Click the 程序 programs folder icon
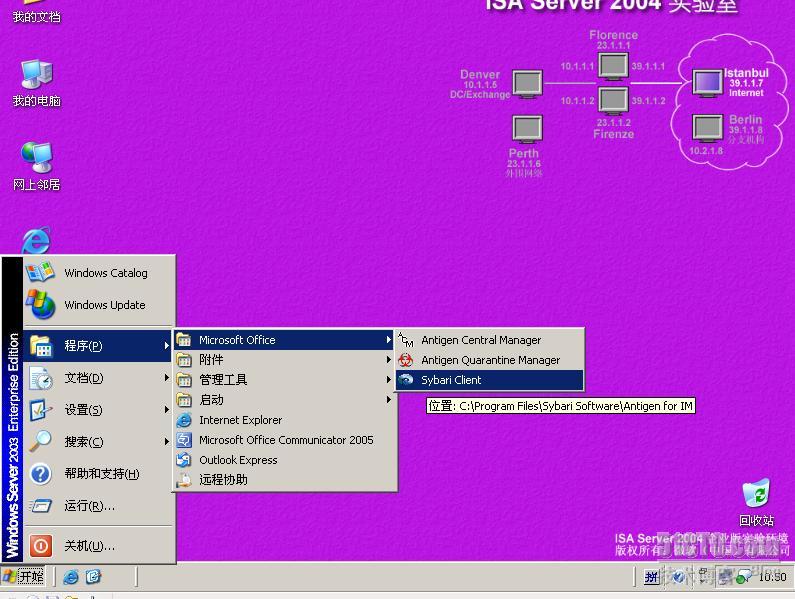The width and height of the screenshot is (795, 599). point(41,346)
